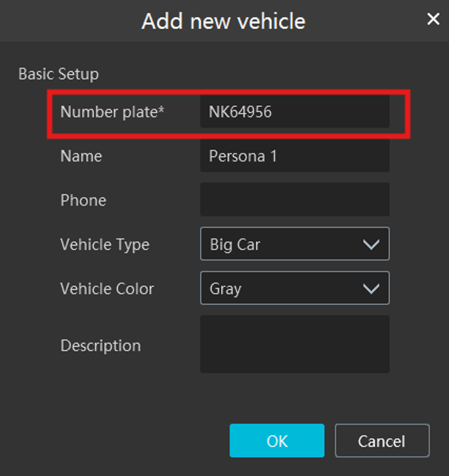Focus the Name field containing Persona 1
The width and height of the screenshot is (449, 476).
pyautogui.click(x=294, y=156)
